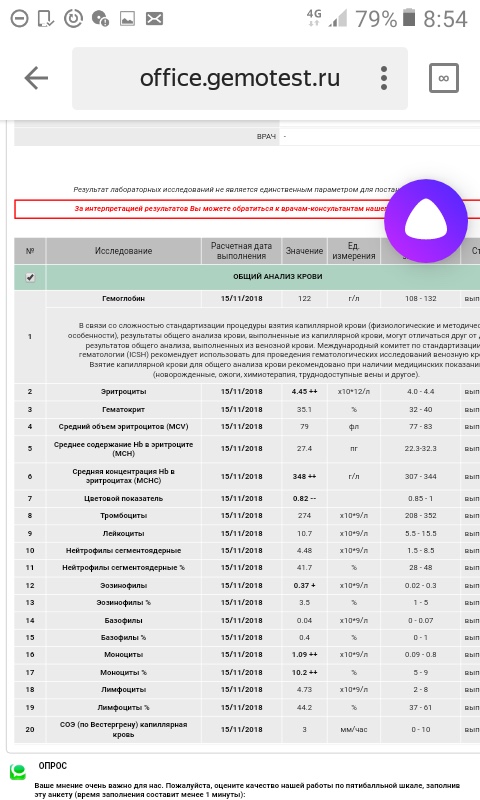Tap the Базофилы % row name

123,638
